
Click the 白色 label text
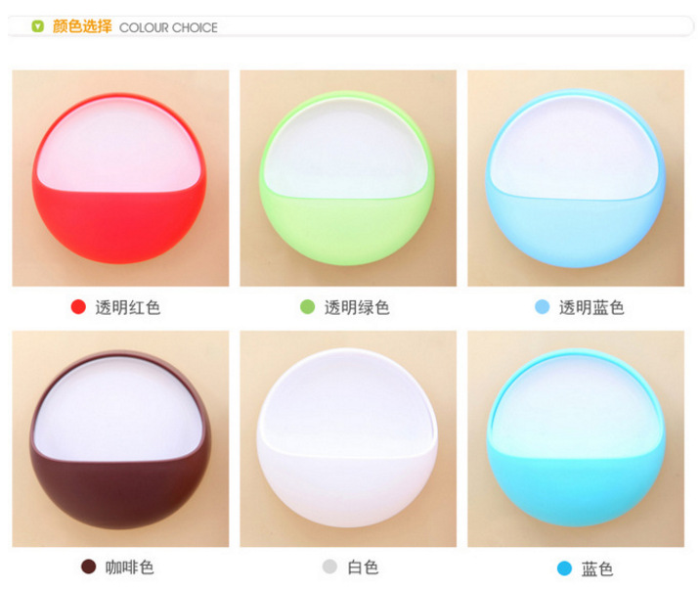click(363, 567)
